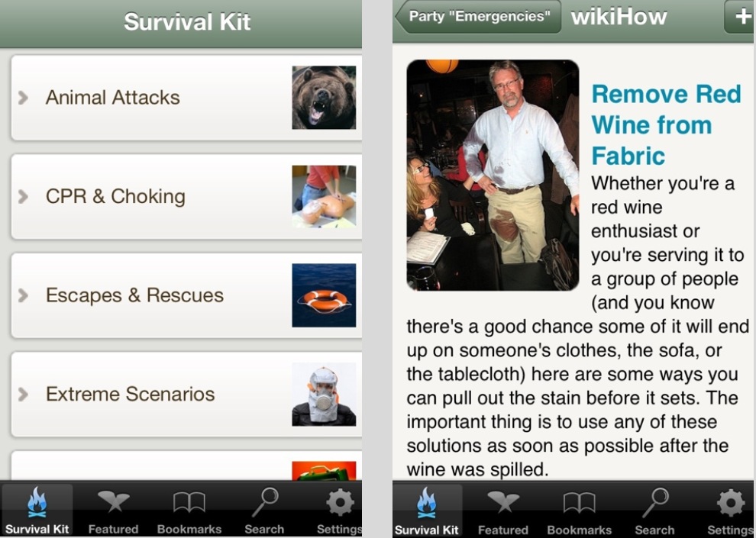Go back to Party "Emergencies"
This screenshot has height=538, width=756.
[478, 16]
